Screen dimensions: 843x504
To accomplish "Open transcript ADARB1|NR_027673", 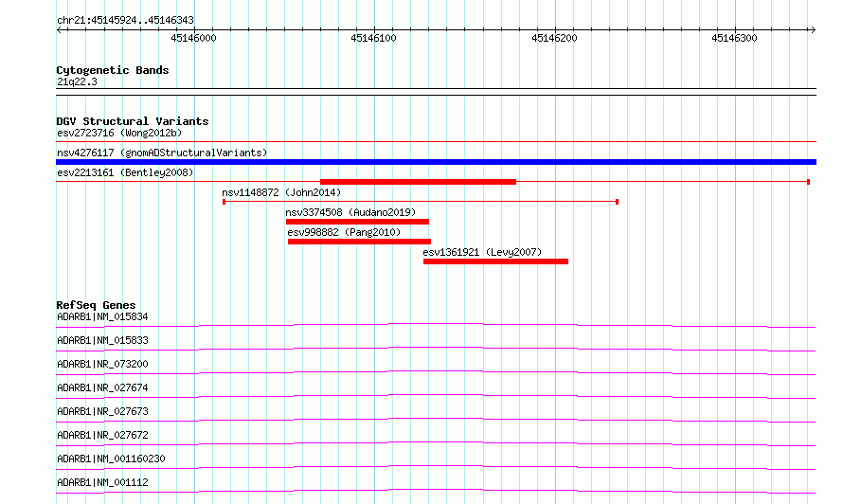I will (x=102, y=411).
